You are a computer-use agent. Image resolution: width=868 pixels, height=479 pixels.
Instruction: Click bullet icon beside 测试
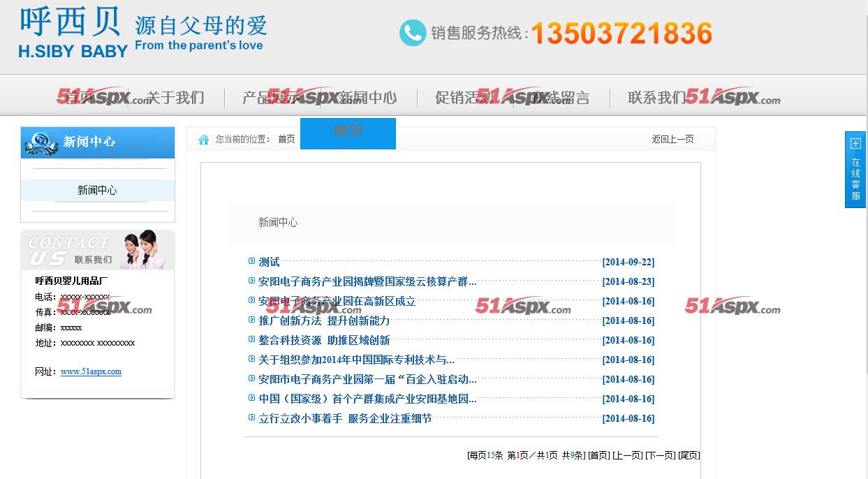click(x=252, y=261)
